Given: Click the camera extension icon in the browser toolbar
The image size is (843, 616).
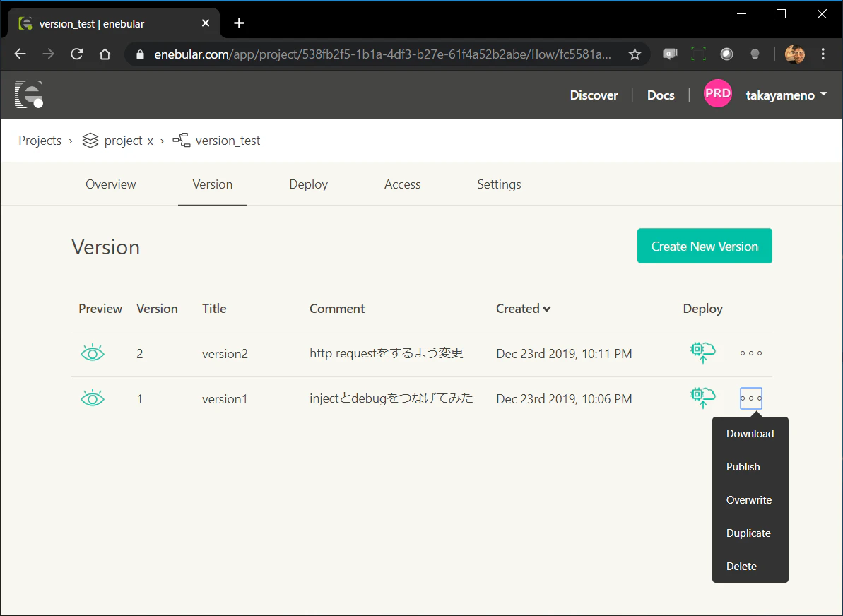Looking at the screenshot, I should (670, 54).
